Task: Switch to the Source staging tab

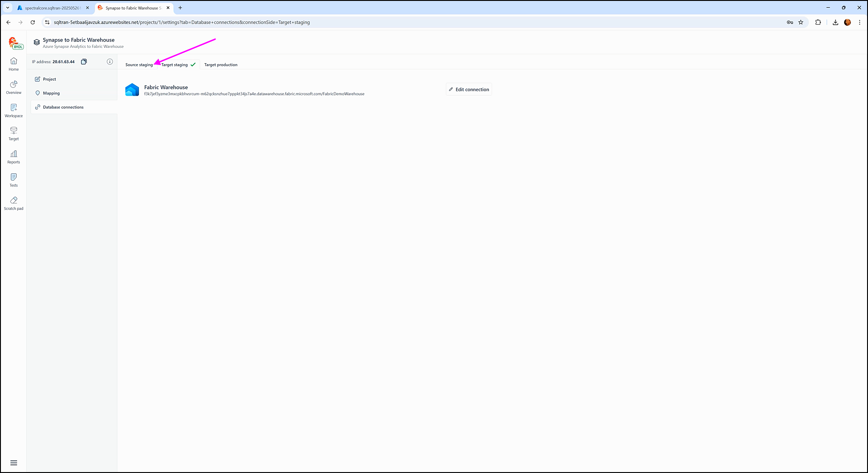Action: pyautogui.click(x=139, y=65)
